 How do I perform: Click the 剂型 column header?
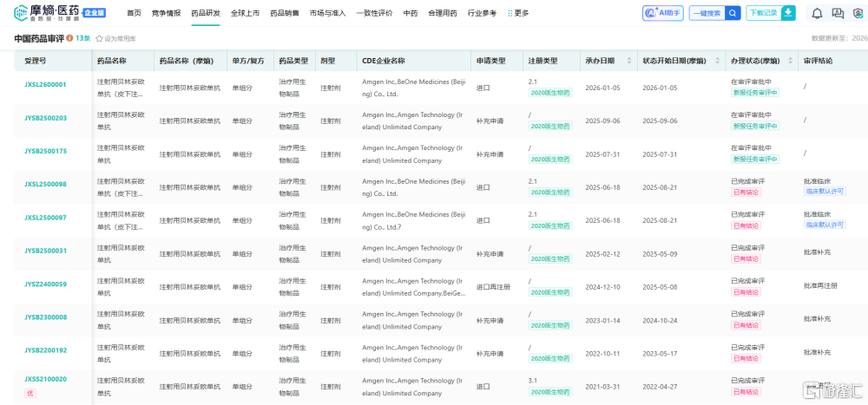click(328, 61)
